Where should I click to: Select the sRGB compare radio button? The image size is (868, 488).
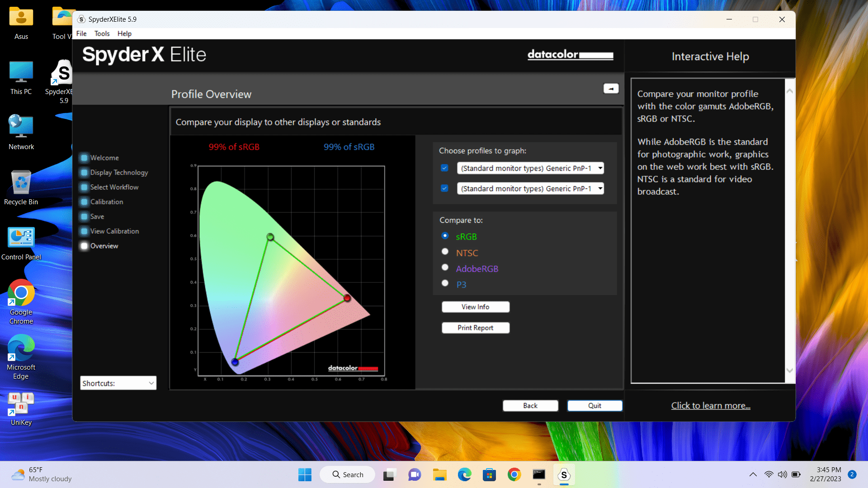click(x=445, y=236)
